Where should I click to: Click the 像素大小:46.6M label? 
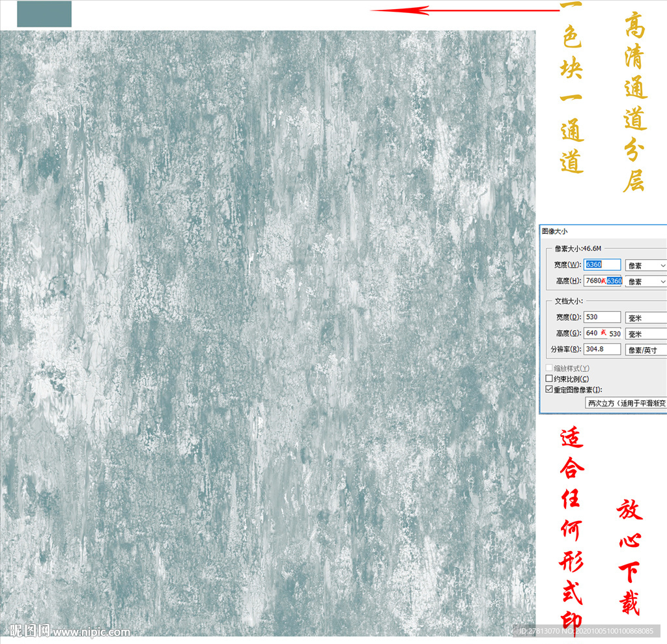(578, 248)
